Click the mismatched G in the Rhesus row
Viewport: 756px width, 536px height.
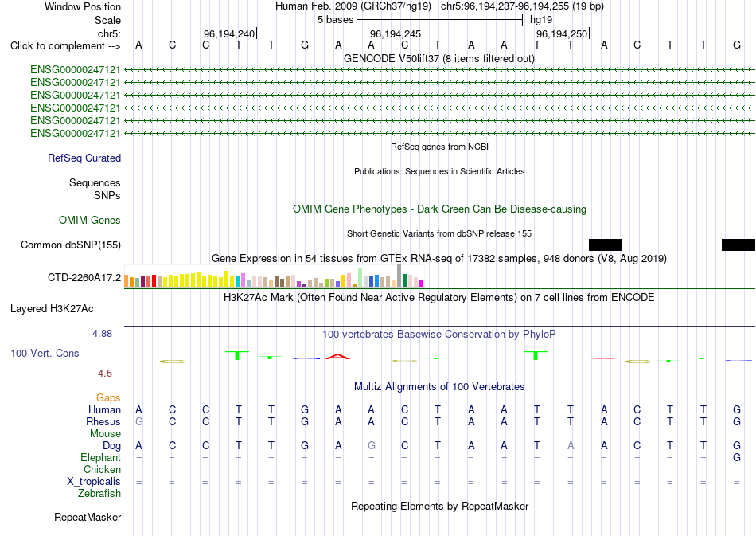(138, 421)
